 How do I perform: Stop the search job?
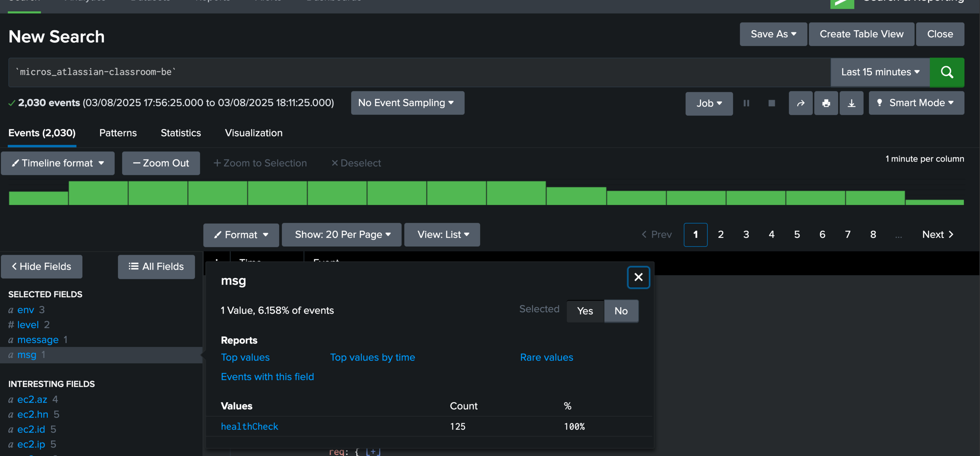tap(771, 103)
